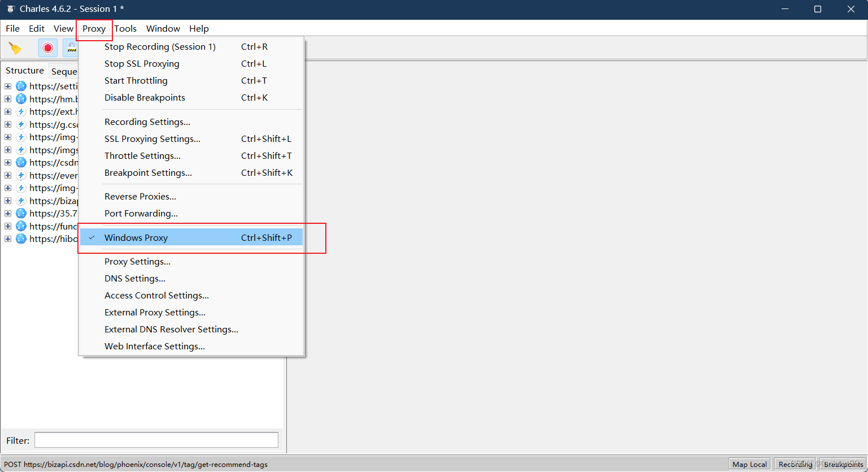Click the POST bizapi.csdn.net status text
This screenshot has height=472, width=868.
(136, 464)
